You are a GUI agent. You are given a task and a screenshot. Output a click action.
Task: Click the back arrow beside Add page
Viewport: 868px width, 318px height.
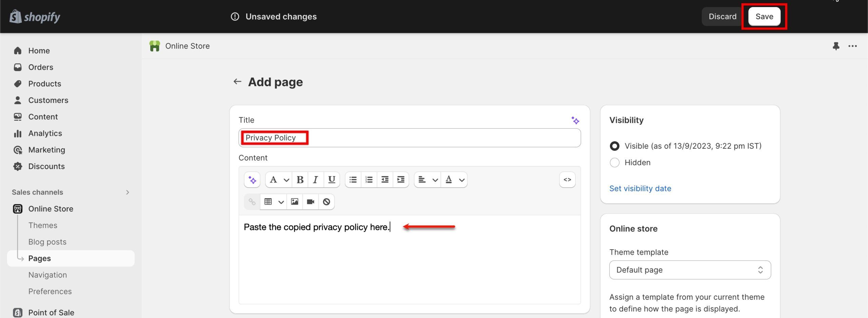[x=237, y=82]
